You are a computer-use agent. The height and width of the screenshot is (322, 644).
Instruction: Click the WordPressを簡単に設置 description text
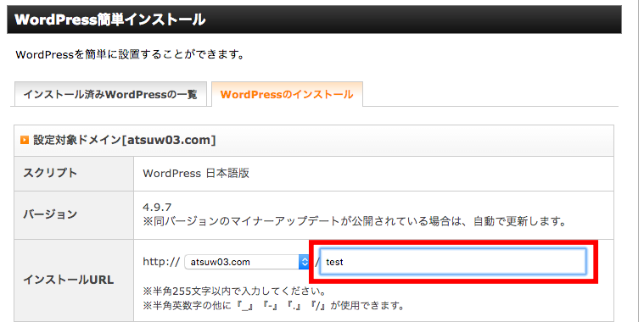[130, 54]
